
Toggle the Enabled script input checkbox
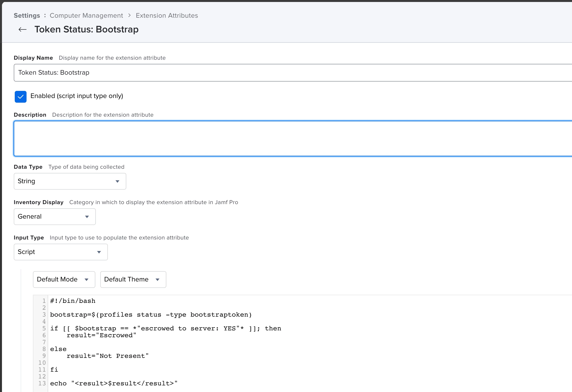tap(21, 97)
